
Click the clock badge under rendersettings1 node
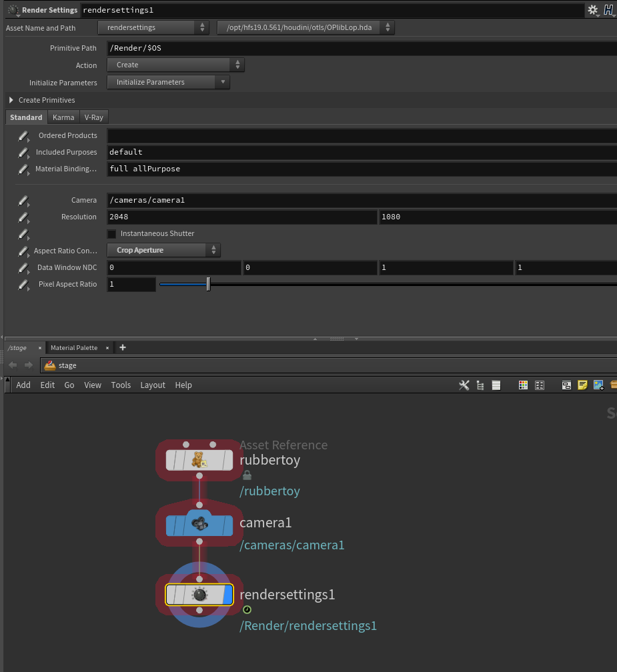tap(247, 610)
